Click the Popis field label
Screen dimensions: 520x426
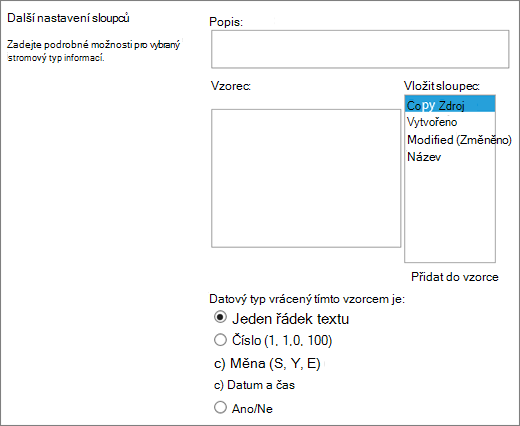coord(226,22)
